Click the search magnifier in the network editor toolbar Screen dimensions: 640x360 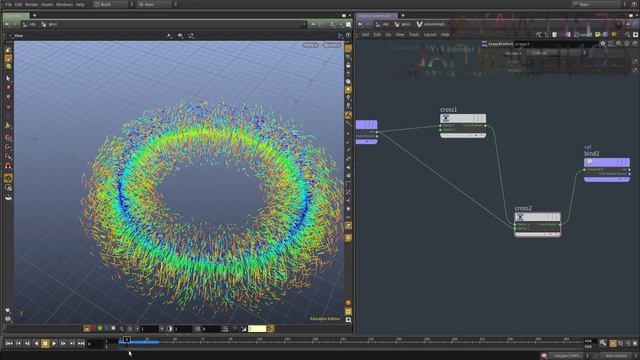point(627,35)
